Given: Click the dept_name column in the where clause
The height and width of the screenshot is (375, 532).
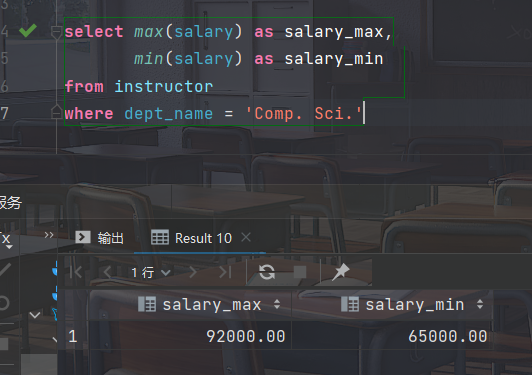Looking at the screenshot, I should pyautogui.click(x=169, y=113).
